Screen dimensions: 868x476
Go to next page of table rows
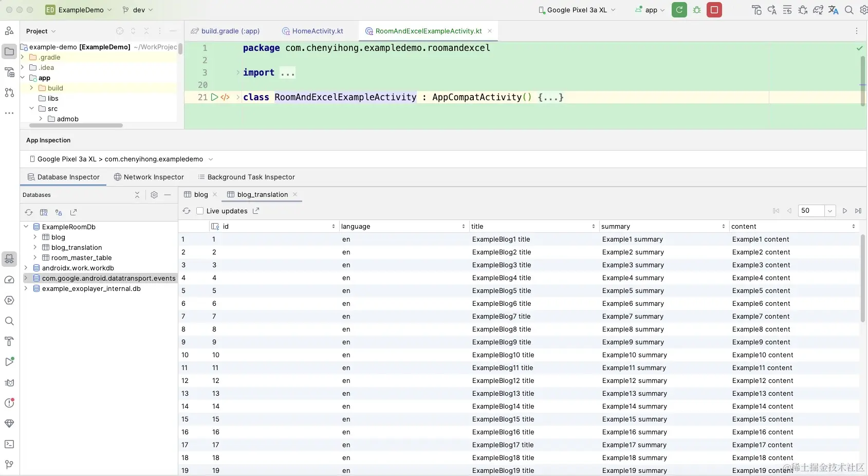pos(845,211)
